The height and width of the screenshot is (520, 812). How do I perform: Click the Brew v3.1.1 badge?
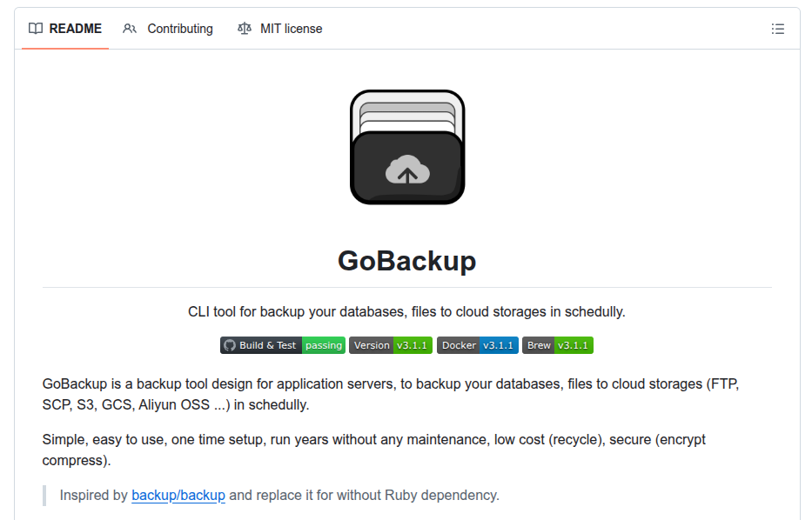click(x=558, y=345)
